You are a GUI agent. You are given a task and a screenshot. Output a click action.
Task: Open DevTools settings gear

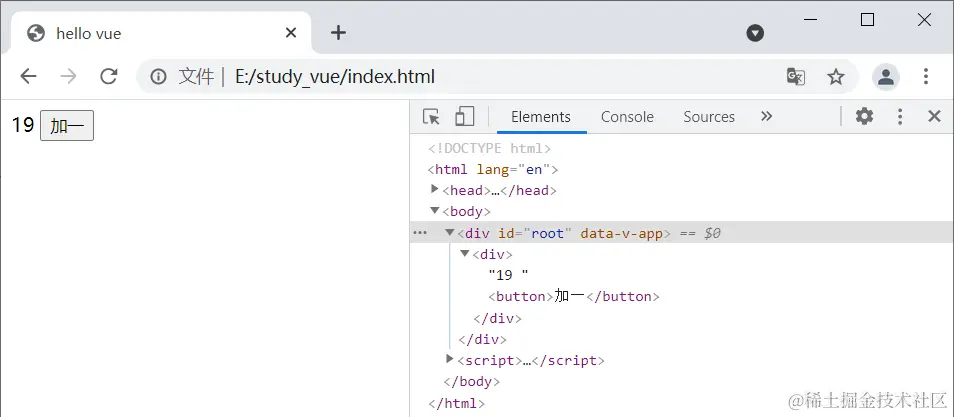(864, 116)
